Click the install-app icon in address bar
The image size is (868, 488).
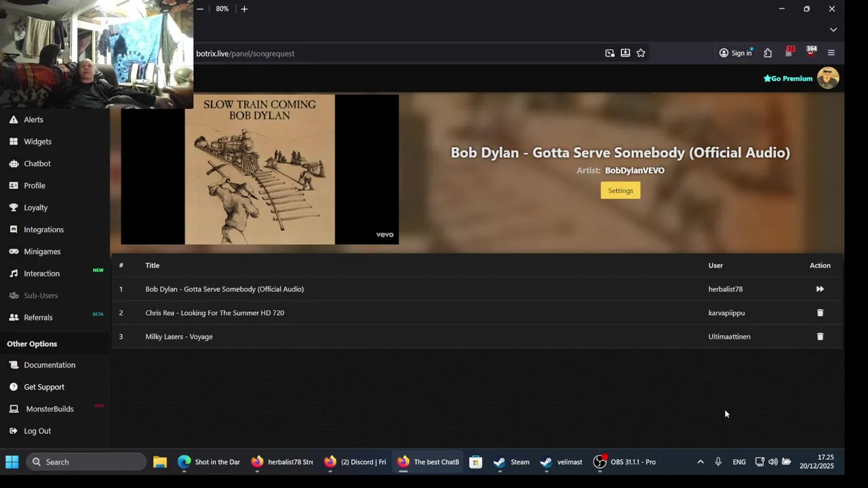tap(625, 53)
